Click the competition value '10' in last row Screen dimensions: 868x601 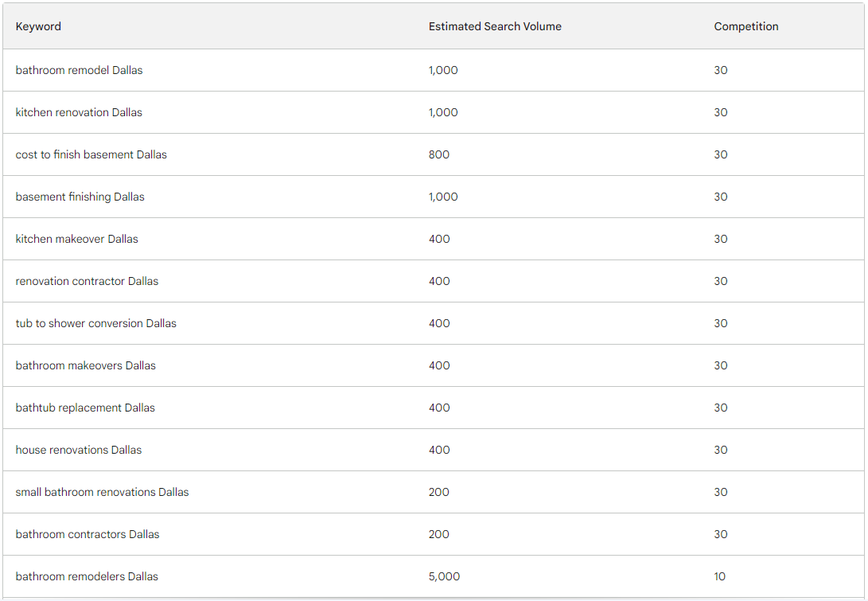point(719,576)
